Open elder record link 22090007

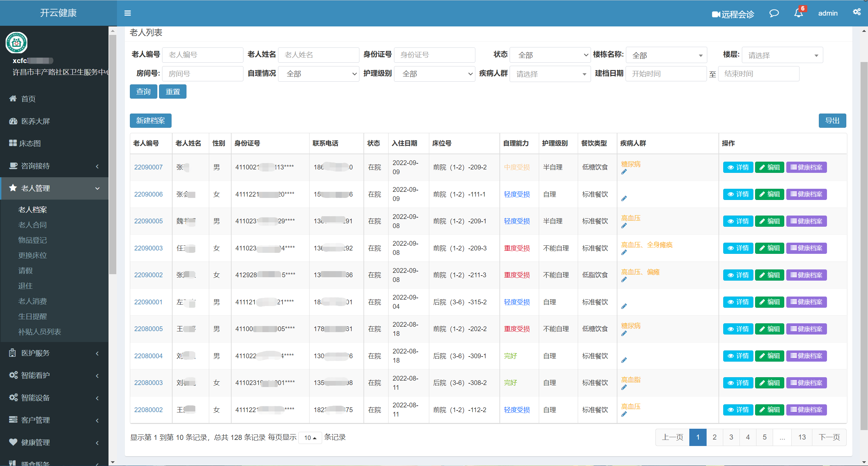point(149,167)
